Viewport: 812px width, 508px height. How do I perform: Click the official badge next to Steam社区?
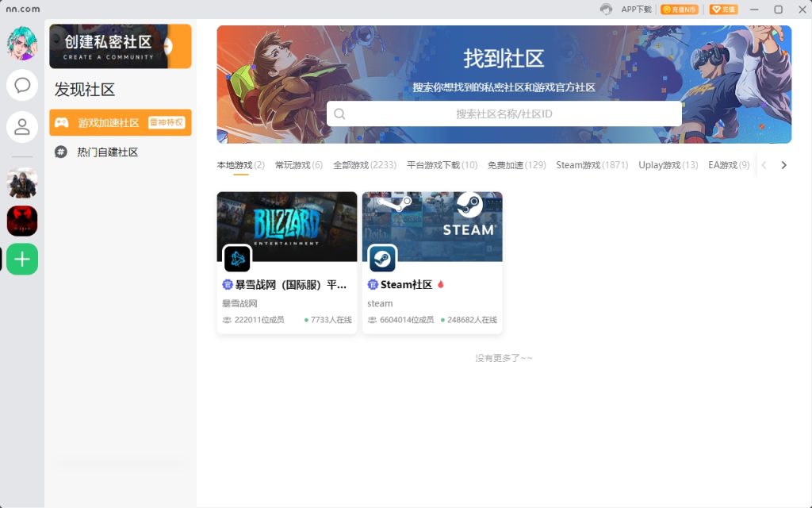coord(373,285)
